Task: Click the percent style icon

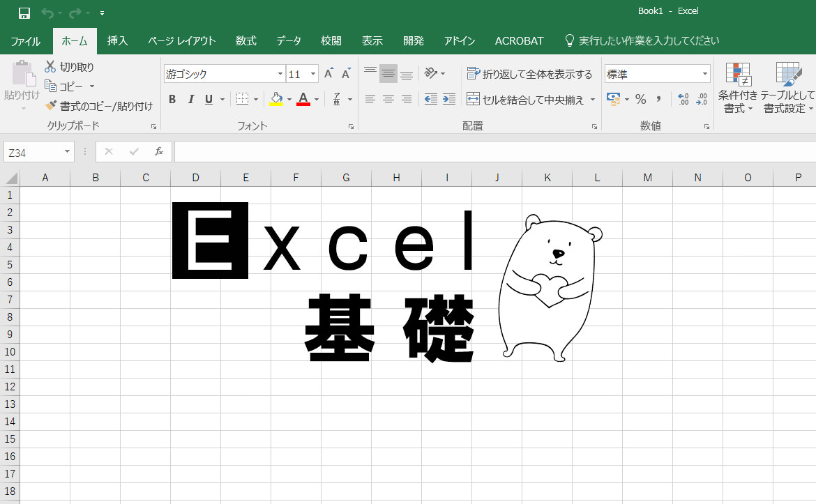Action: point(640,99)
